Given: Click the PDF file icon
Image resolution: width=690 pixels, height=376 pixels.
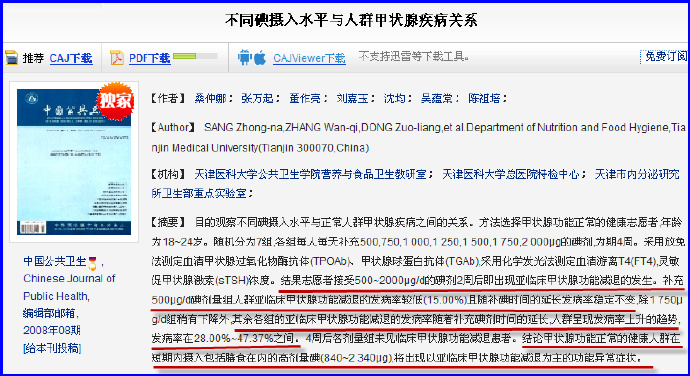Looking at the screenshot, I should [117, 58].
